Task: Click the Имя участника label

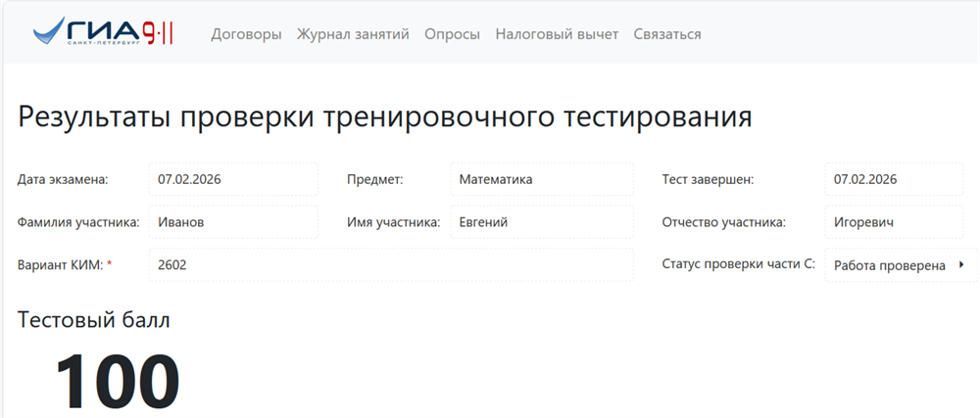Action: tap(394, 222)
